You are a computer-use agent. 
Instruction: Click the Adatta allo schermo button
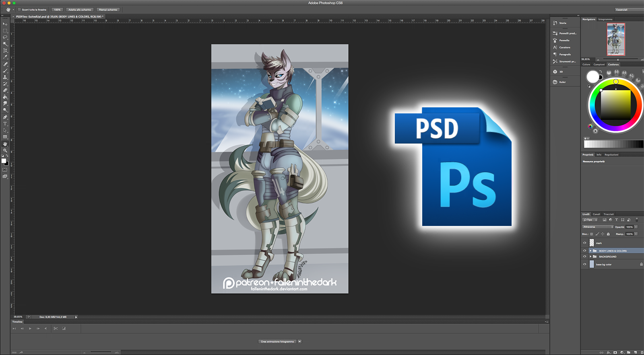80,10
